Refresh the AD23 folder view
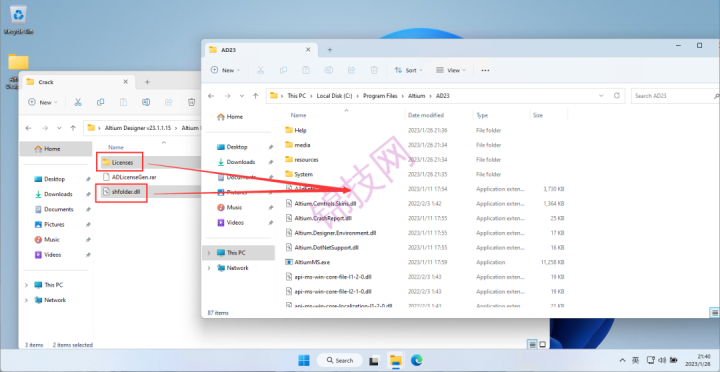The height and width of the screenshot is (372, 720). [617, 96]
